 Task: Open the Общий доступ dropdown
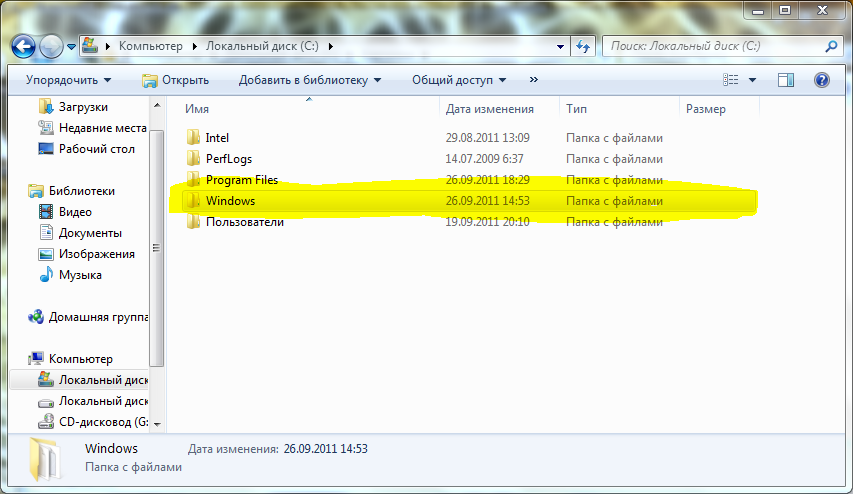coord(458,80)
